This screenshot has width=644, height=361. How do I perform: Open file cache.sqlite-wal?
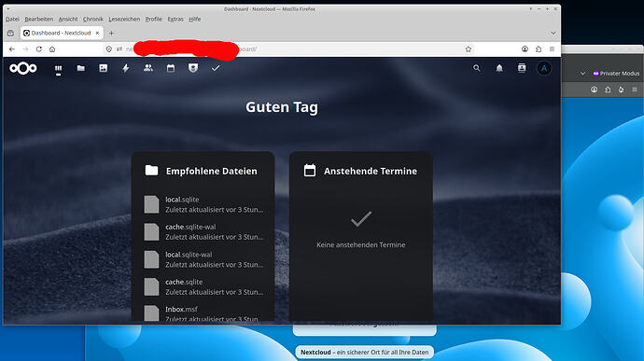(203, 232)
